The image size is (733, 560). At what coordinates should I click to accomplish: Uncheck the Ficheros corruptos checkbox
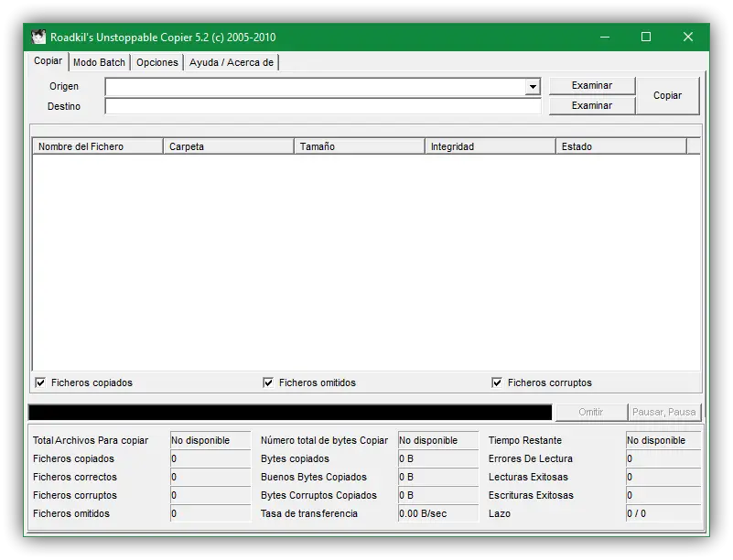click(x=497, y=382)
